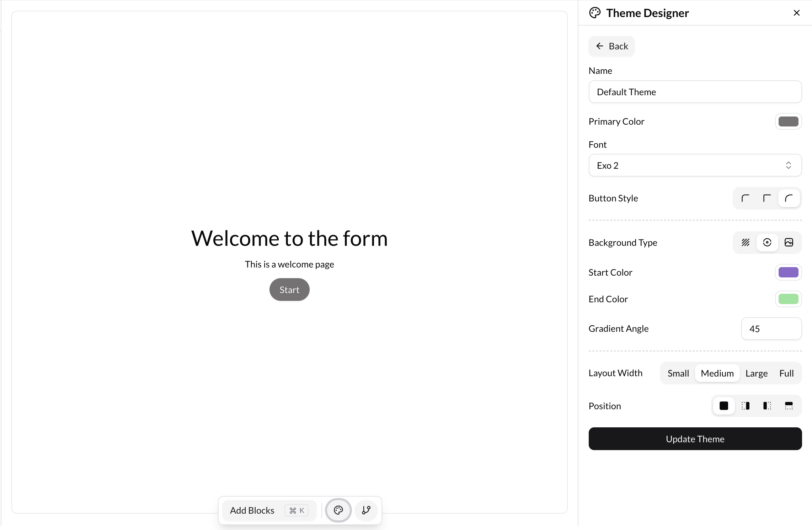This screenshot has height=530, width=812.
Task: Select Full layout width
Action: (786, 373)
